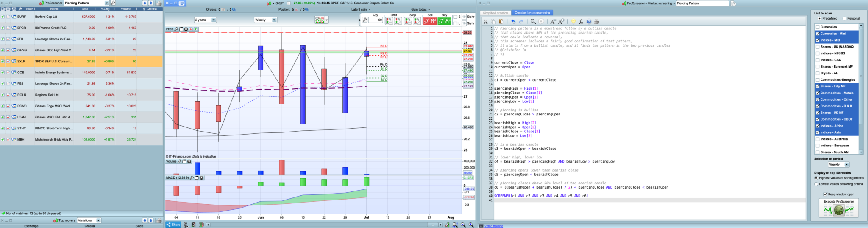
Task: Switch to the Simplified creation tab
Action: [x=495, y=13]
